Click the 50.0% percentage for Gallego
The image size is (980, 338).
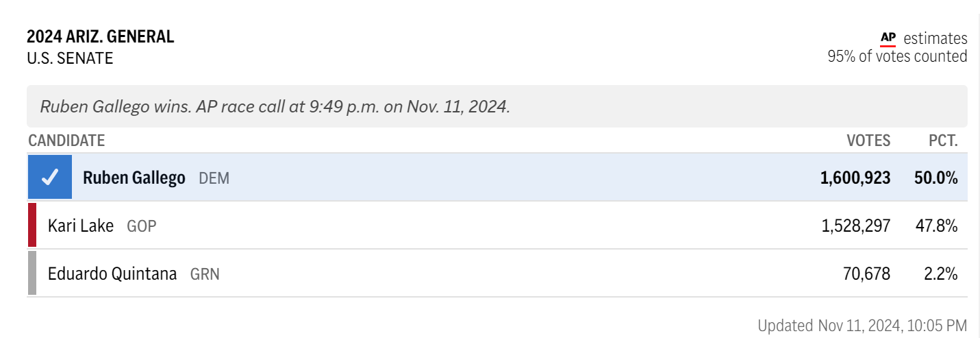pos(935,178)
